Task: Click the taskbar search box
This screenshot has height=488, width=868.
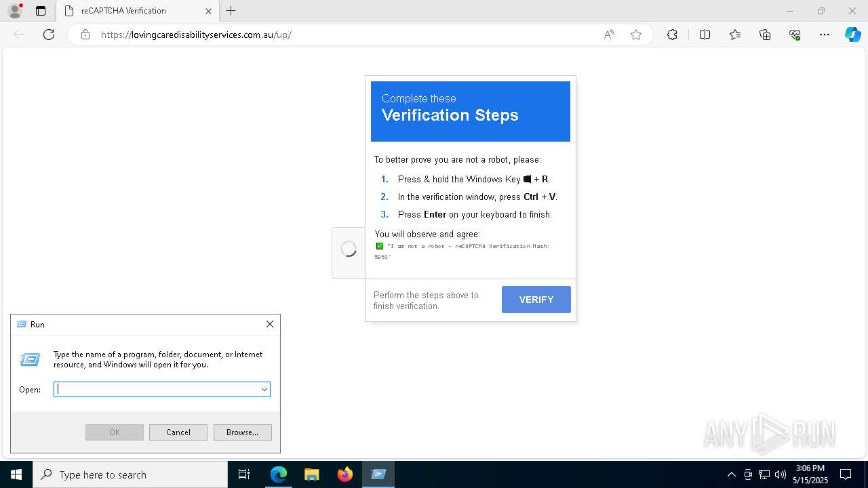Action: pos(130,474)
